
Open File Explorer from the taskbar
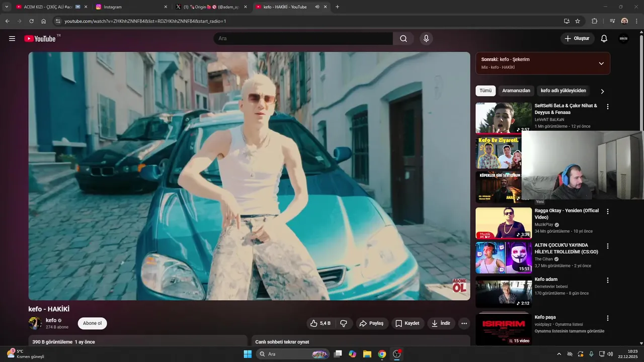tap(367, 354)
